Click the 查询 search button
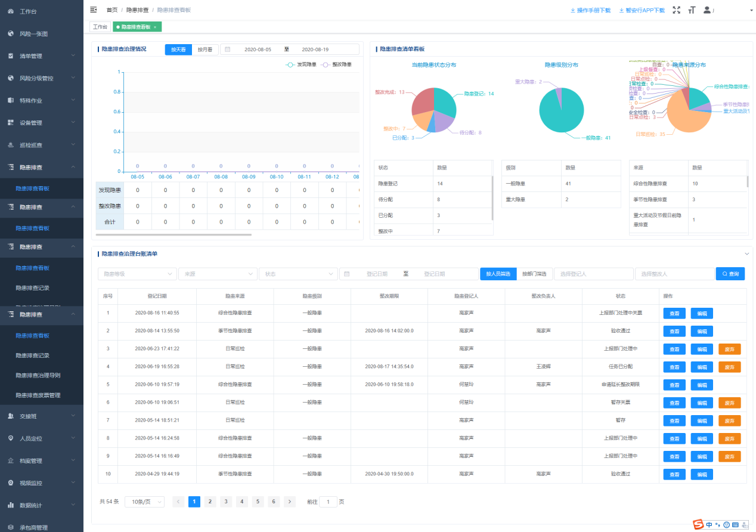 731,274
